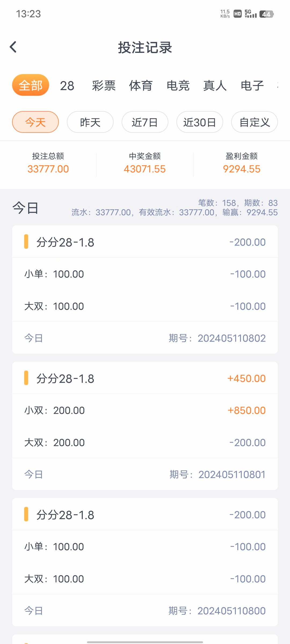The width and height of the screenshot is (290, 644).
Task: Open the +450.00 bet record card
Action: (145, 378)
